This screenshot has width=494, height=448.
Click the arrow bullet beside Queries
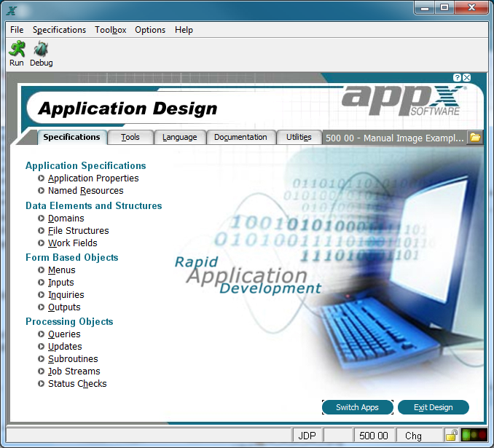[41, 334]
